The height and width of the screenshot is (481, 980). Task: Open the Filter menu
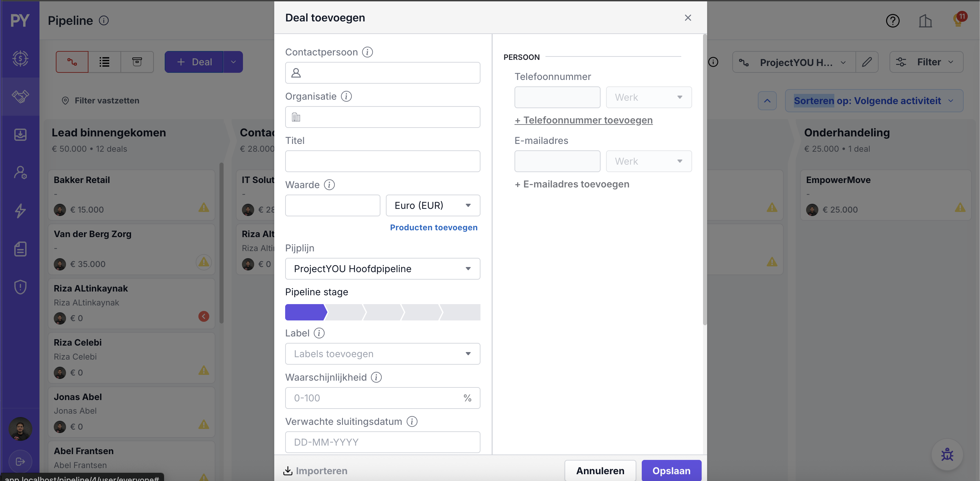pos(926,62)
